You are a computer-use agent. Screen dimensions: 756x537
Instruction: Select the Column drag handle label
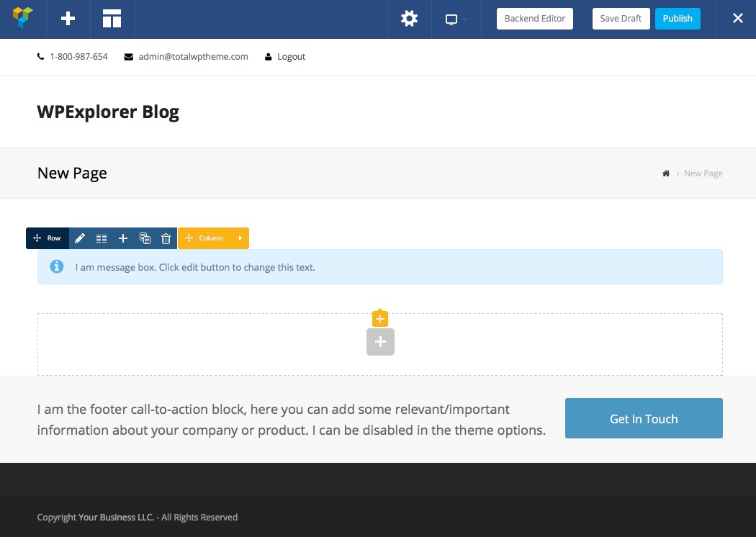click(204, 238)
